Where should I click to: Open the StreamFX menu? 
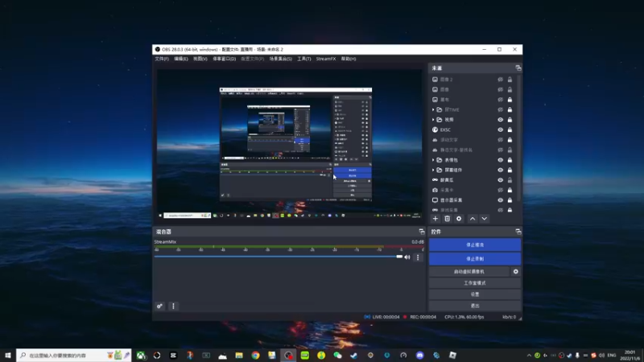326,59
